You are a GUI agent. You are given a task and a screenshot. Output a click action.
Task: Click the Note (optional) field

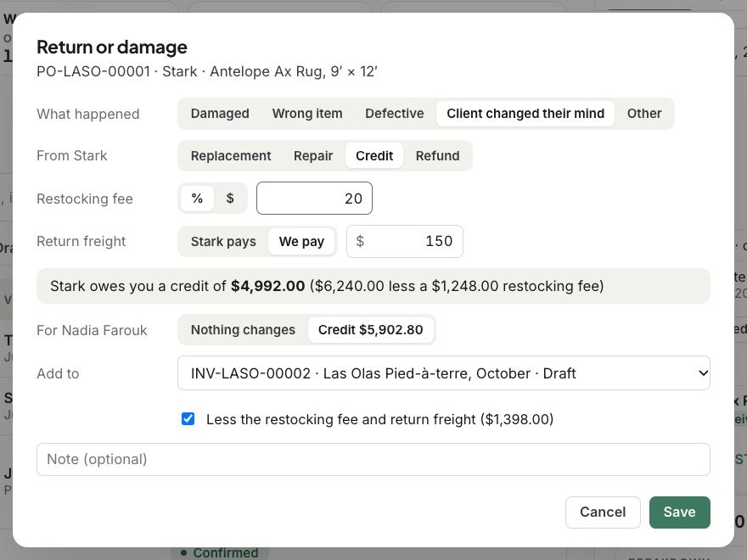[x=373, y=459]
